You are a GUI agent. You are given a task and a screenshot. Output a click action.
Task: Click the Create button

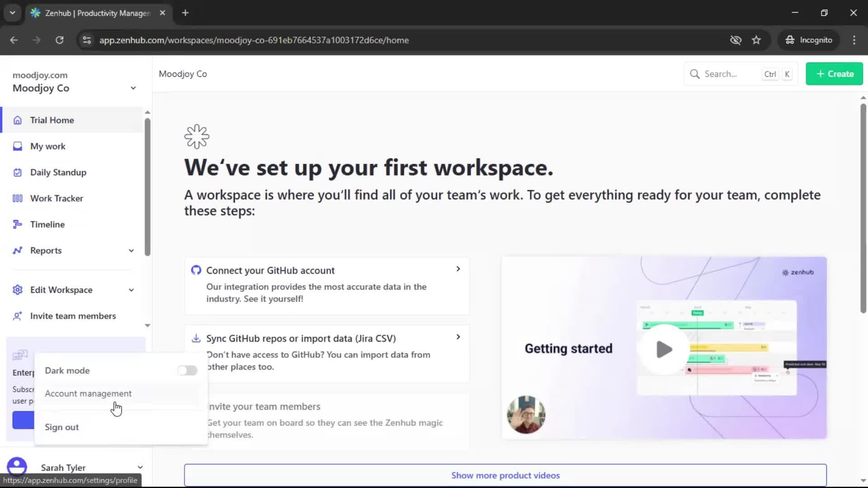coord(833,74)
